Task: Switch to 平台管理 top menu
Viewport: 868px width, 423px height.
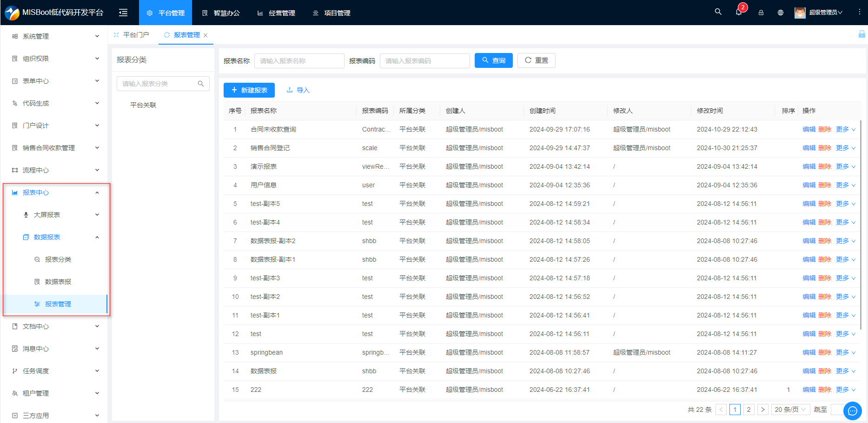Action: 166,13
